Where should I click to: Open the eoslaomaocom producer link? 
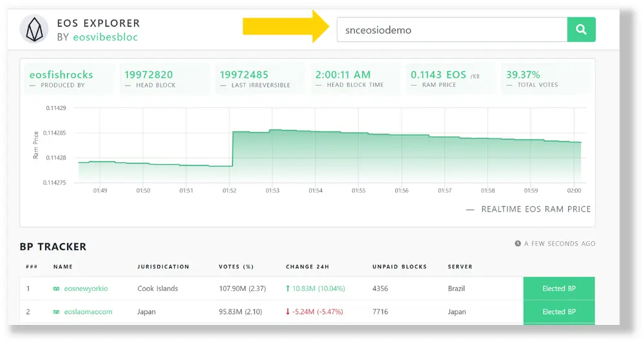click(88, 311)
